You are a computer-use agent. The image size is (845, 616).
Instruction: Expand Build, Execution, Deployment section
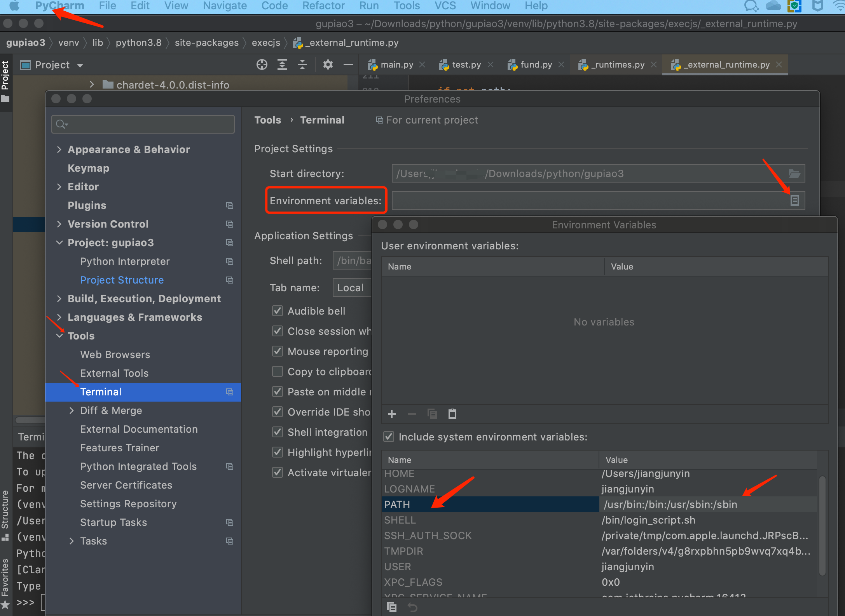click(x=59, y=299)
